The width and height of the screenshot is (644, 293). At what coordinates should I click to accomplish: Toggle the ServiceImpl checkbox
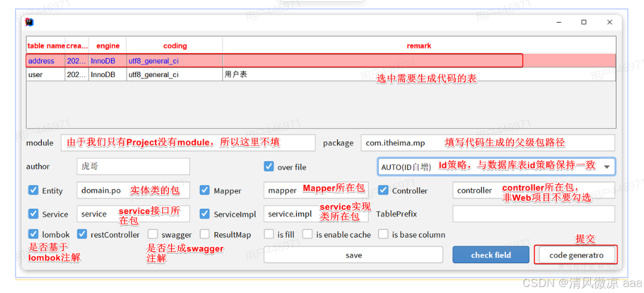coord(205,214)
